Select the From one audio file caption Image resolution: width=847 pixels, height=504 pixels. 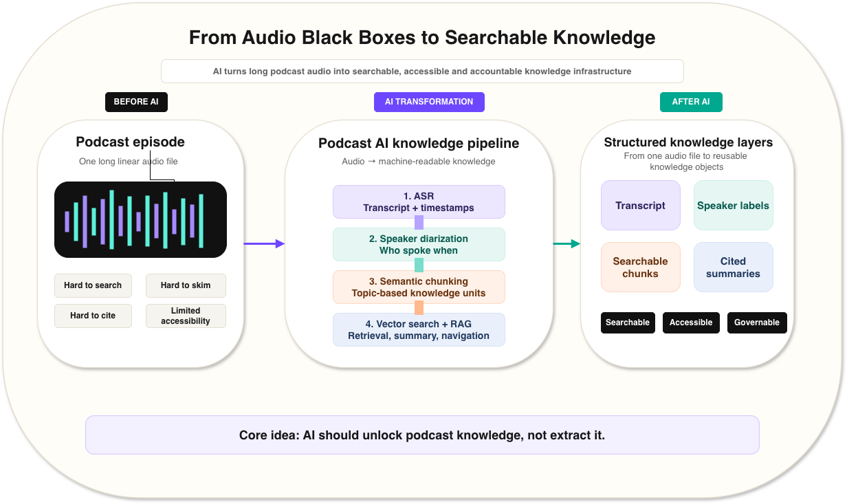[x=686, y=162]
